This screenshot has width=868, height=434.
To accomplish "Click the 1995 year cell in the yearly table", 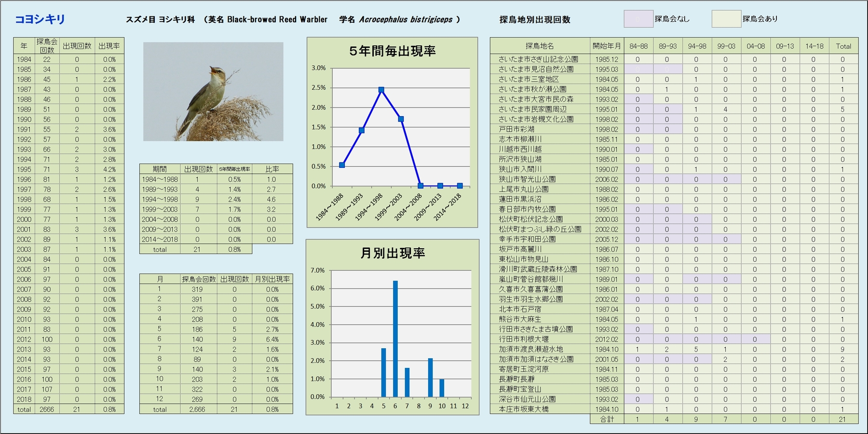I will tap(24, 170).
